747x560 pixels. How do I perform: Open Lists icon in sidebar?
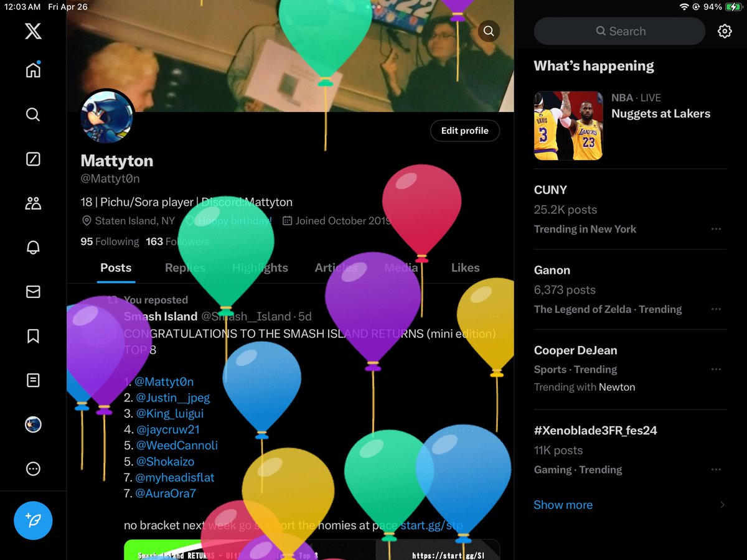point(33,380)
